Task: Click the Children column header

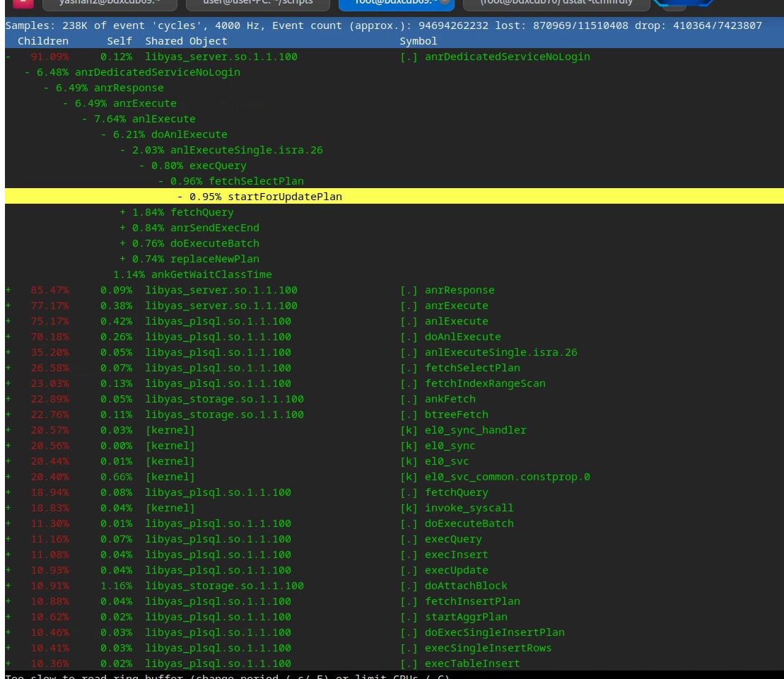Action: tap(42, 41)
